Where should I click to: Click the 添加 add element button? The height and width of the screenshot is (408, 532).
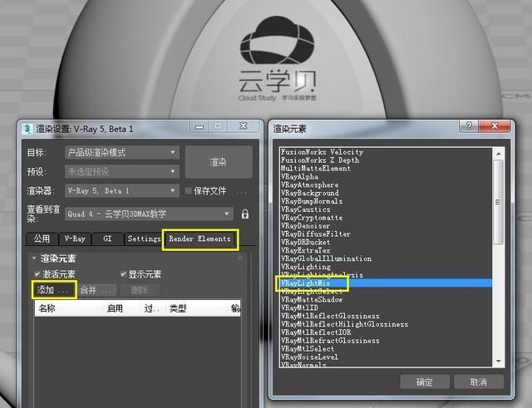(54, 290)
